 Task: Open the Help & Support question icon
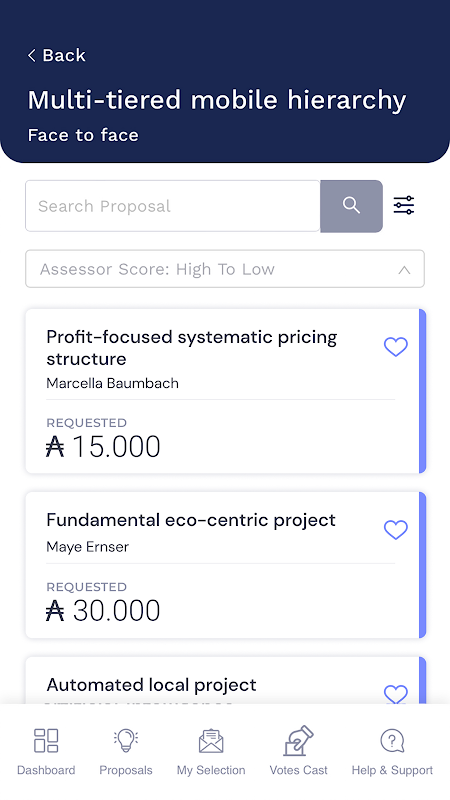392,740
